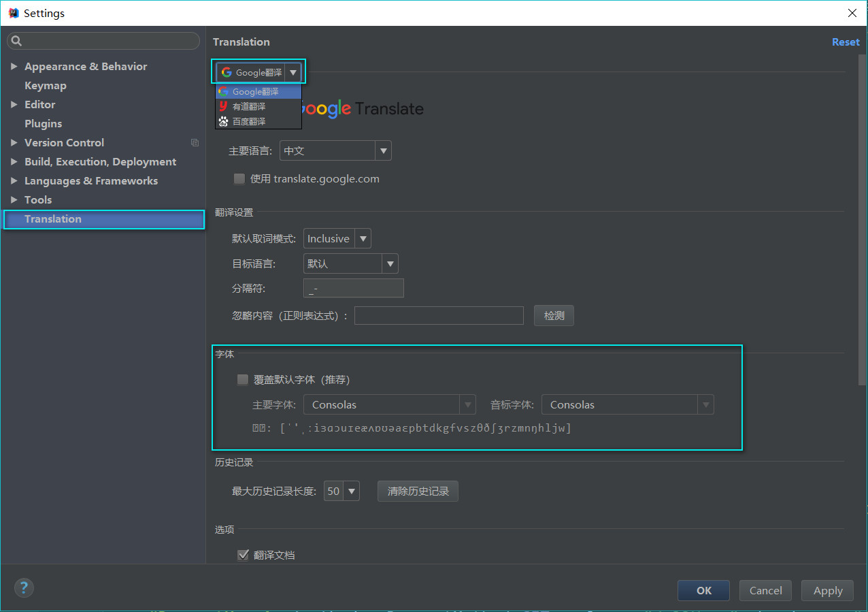Screen dimensions: 868x612
Task: Click the OK button
Action: point(704,590)
